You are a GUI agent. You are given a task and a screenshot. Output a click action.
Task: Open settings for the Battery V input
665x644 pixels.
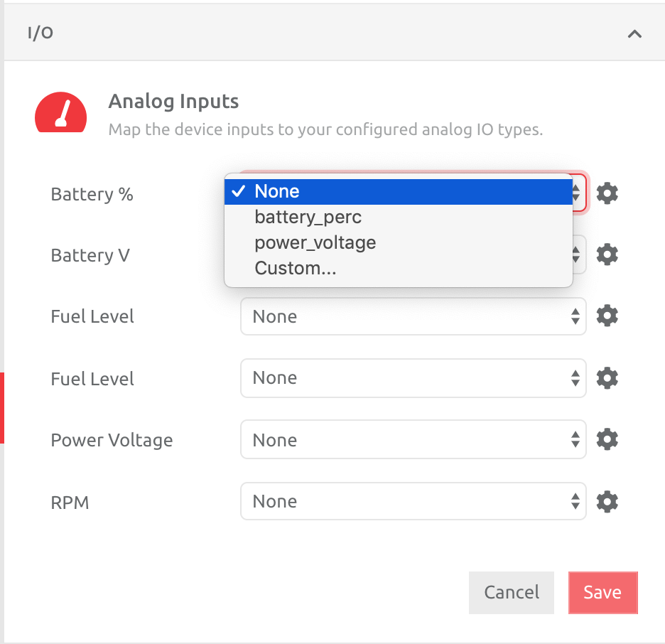point(607,254)
